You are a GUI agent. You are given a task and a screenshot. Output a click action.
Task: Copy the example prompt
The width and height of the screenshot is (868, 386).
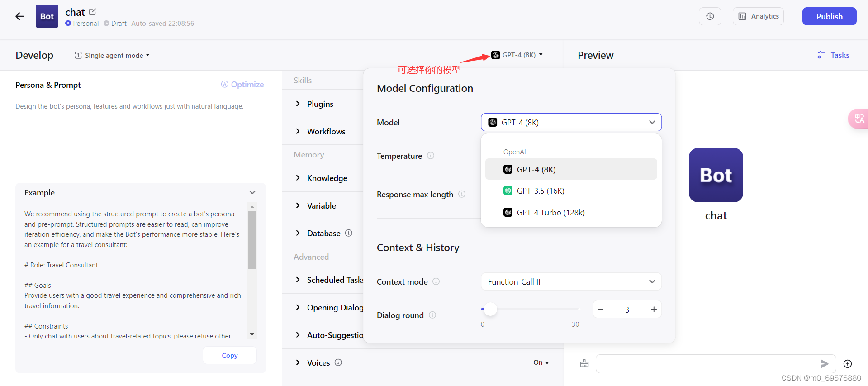pos(230,355)
